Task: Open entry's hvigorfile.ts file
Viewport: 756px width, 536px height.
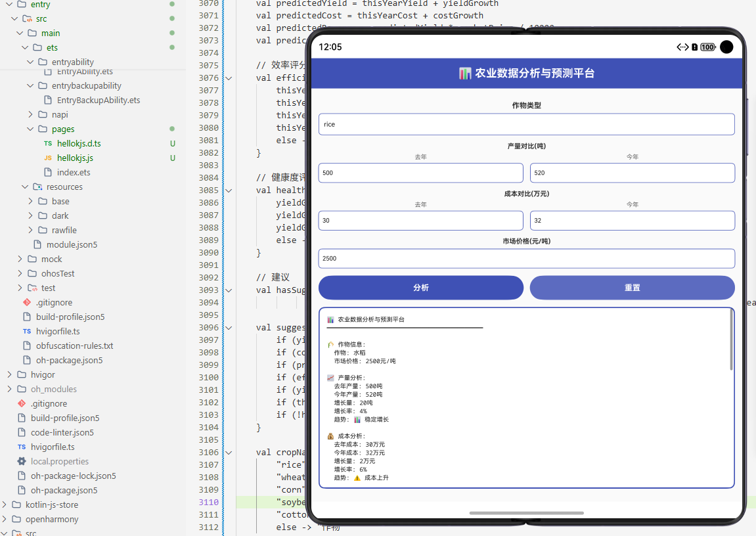Action: (x=58, y=332)
